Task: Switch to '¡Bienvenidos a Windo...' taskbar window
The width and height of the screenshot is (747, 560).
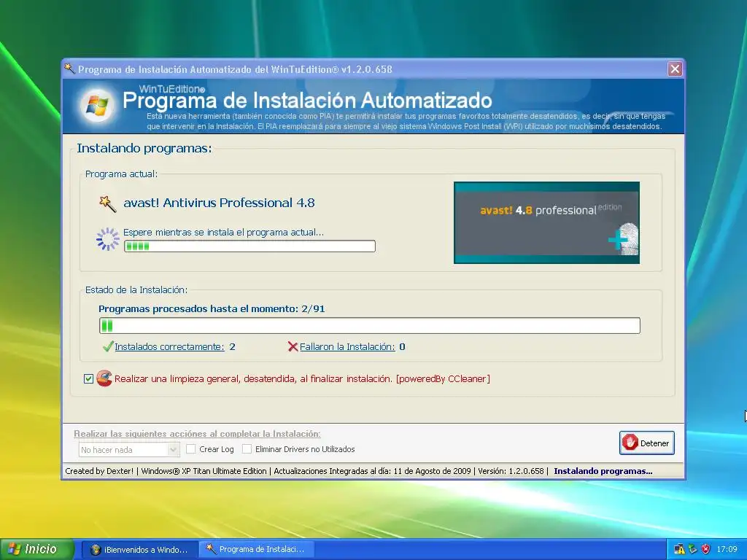Action: pyautogui.click(x=139, y=550)
